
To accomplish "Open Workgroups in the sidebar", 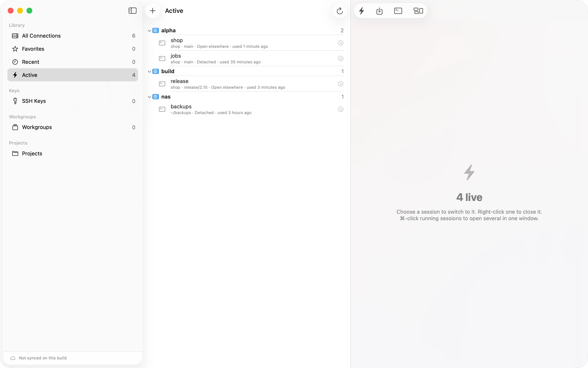I will 73,127.
